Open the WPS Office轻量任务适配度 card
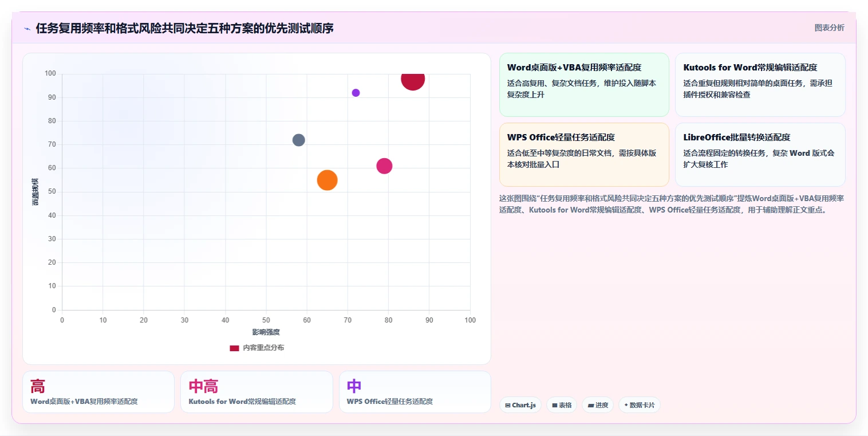 tap(584, 155)
